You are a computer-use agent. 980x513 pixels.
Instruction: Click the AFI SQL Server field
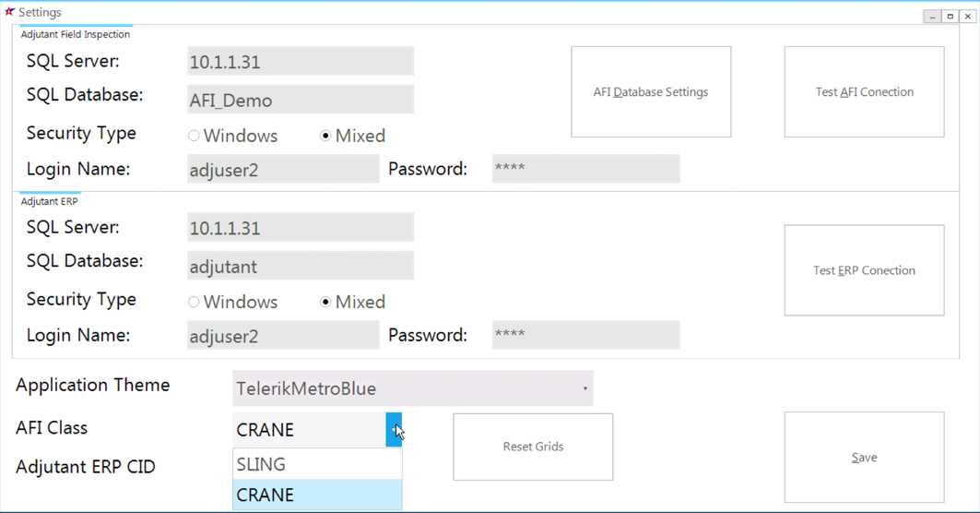300,61
